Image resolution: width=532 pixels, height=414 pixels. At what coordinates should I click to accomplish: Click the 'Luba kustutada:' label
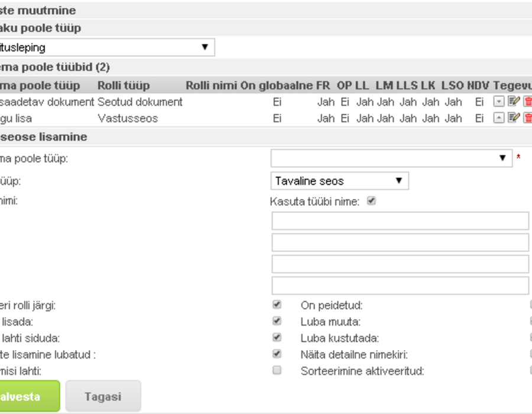tap(340, 338)
